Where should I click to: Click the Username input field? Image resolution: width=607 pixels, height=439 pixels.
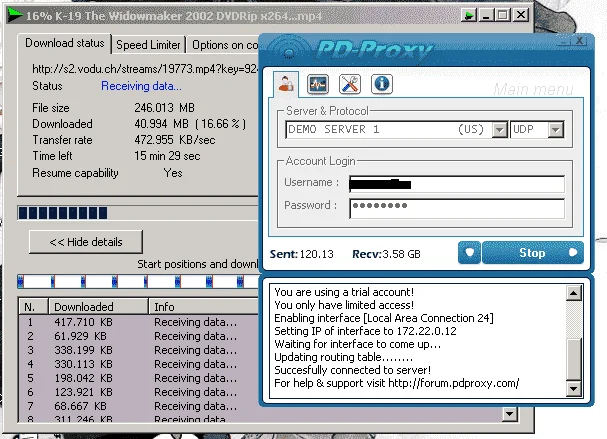click(457, 184)
